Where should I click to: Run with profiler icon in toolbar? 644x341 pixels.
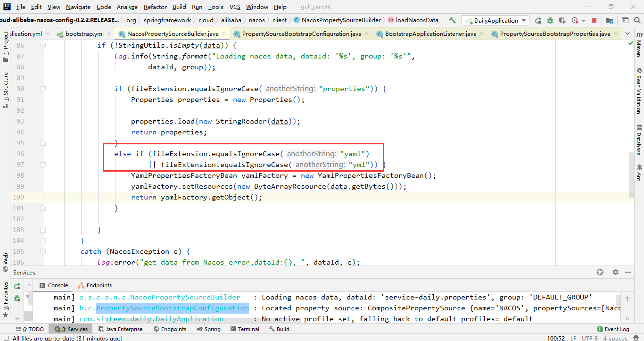[575, 20]
